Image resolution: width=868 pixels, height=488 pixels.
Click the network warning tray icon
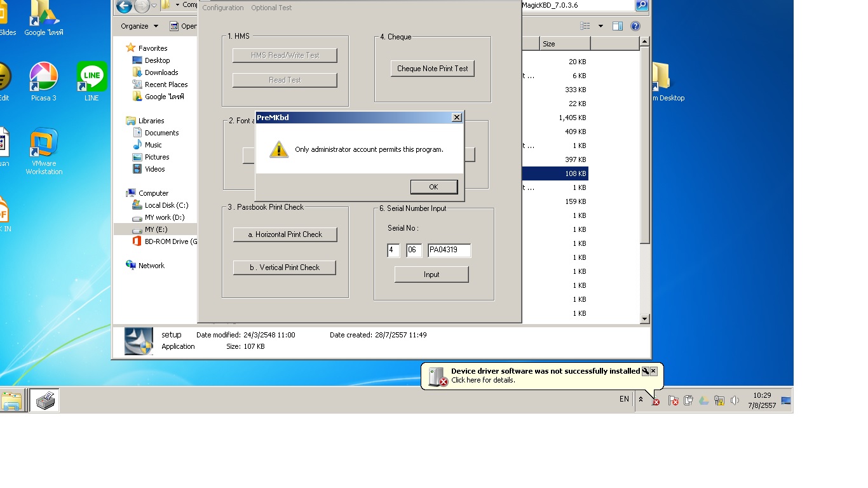point(719,400)
